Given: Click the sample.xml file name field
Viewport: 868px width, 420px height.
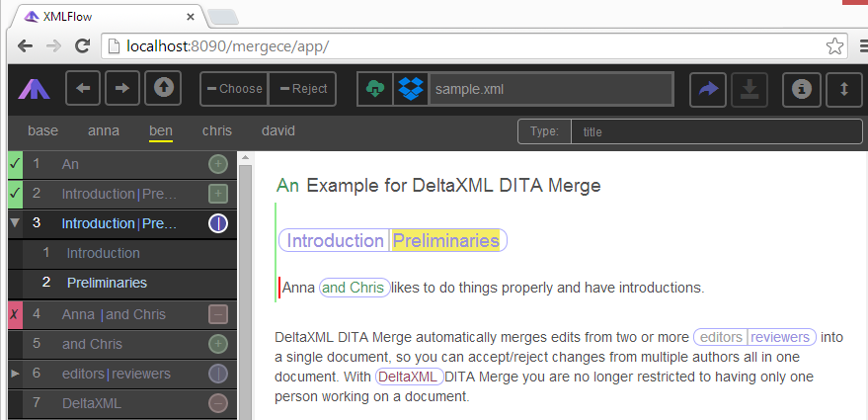Looking at the screenshot, I should (551, 89).
